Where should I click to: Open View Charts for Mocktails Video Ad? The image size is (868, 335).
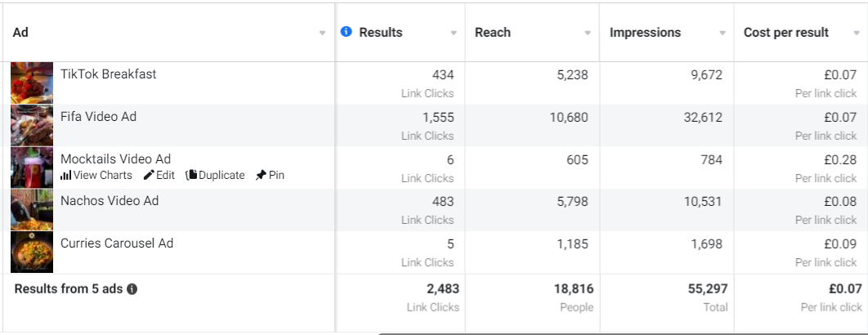click(96, 176)
